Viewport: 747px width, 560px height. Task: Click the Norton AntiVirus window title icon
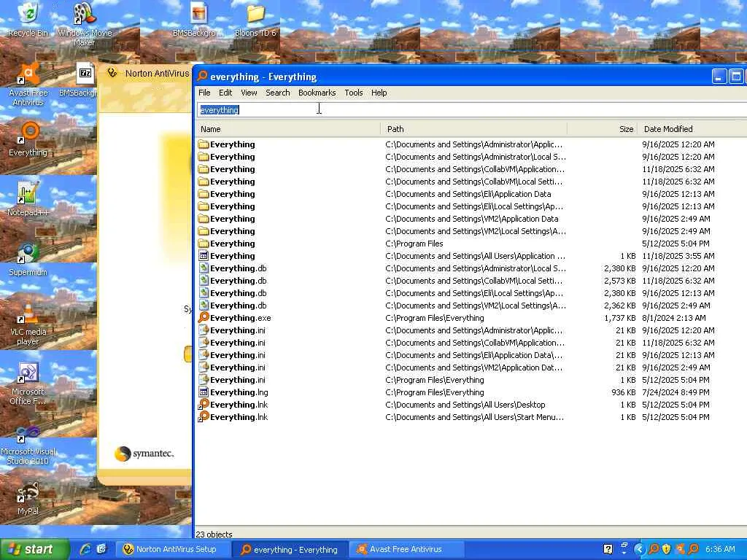pos(112,73)
